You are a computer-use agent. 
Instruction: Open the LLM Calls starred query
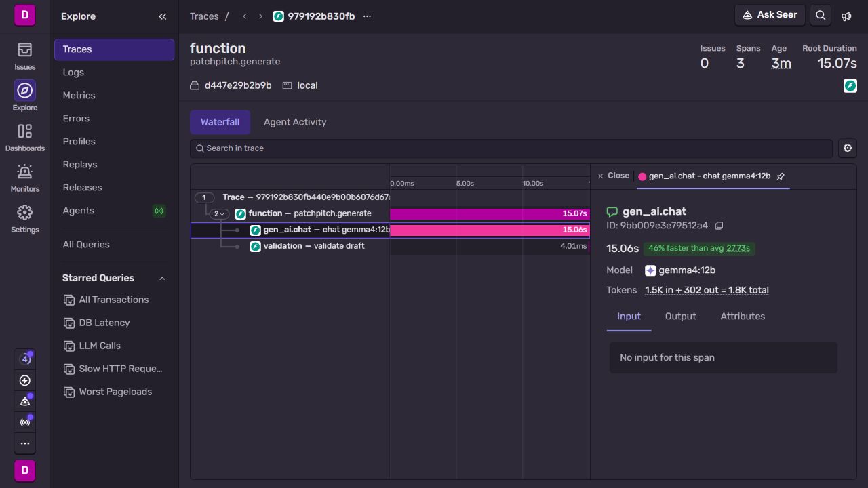[114, 346]
